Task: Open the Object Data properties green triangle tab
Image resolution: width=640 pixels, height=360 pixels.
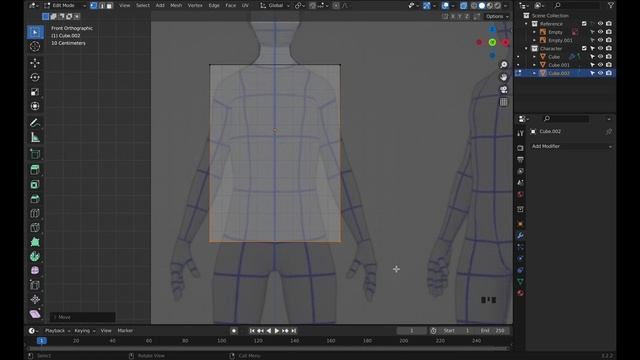Action: 520,282
